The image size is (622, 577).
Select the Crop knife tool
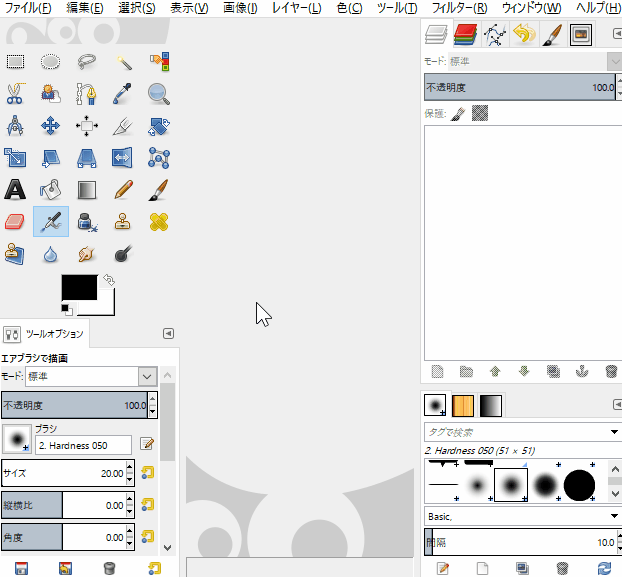pyautogui.click(x=123, y=126)
